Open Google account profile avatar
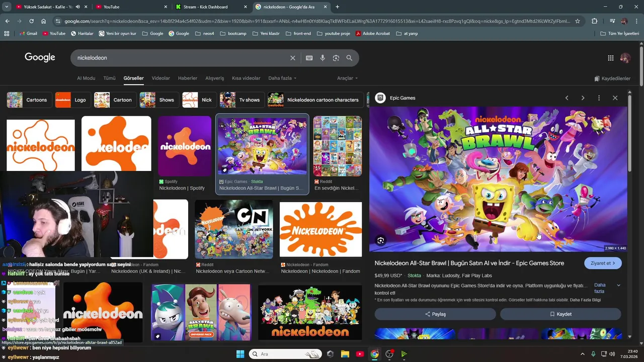The height and width of the screenshot is (362, 644). (x=625, y=58)
